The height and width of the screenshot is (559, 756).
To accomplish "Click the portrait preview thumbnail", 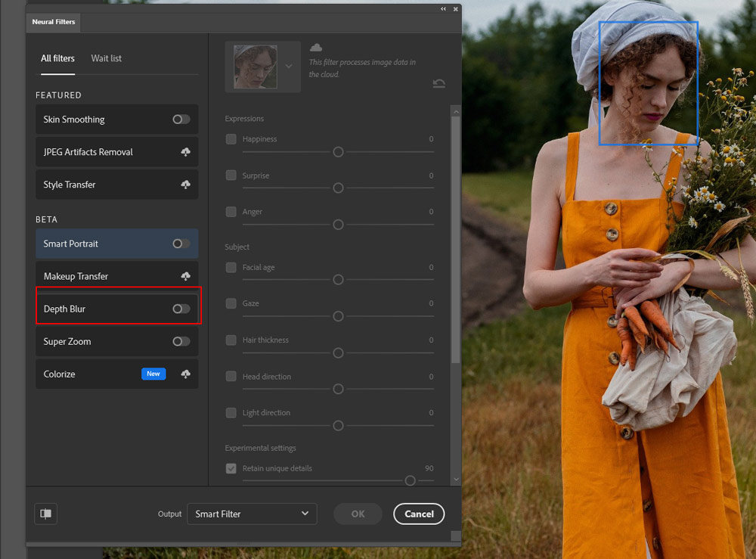I will point(255,66).
